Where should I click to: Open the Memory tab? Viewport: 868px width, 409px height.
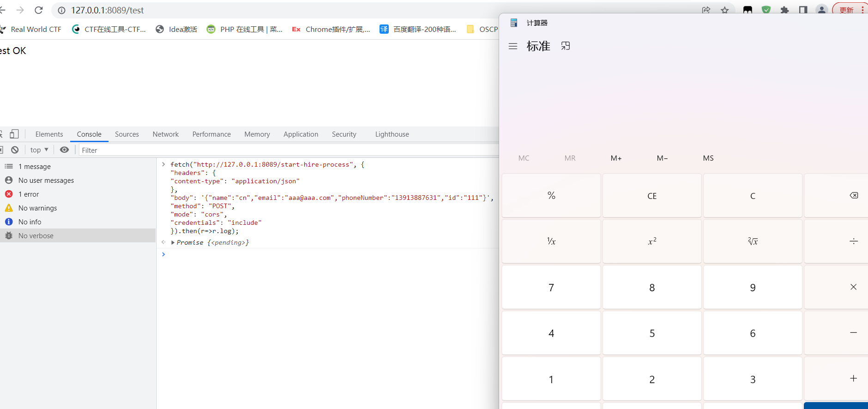(x=257, y=134)
